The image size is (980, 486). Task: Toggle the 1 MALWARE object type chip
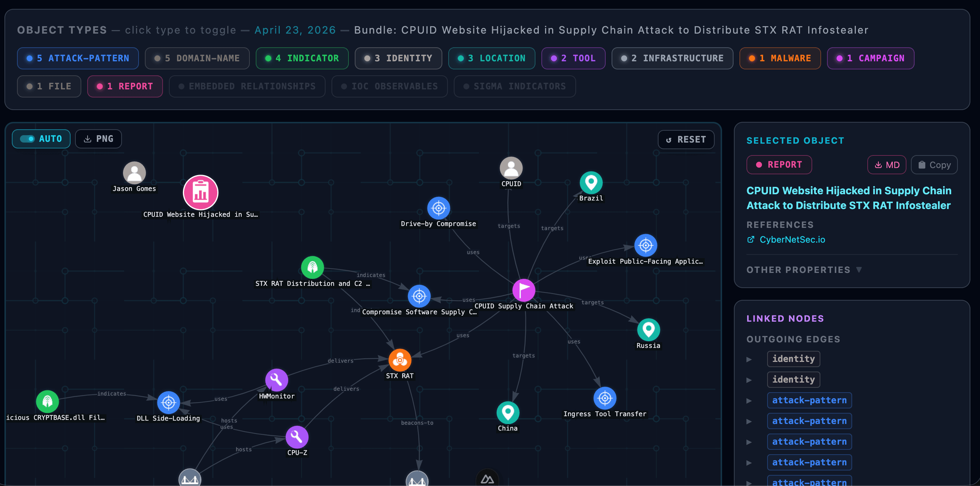(780, 58)
